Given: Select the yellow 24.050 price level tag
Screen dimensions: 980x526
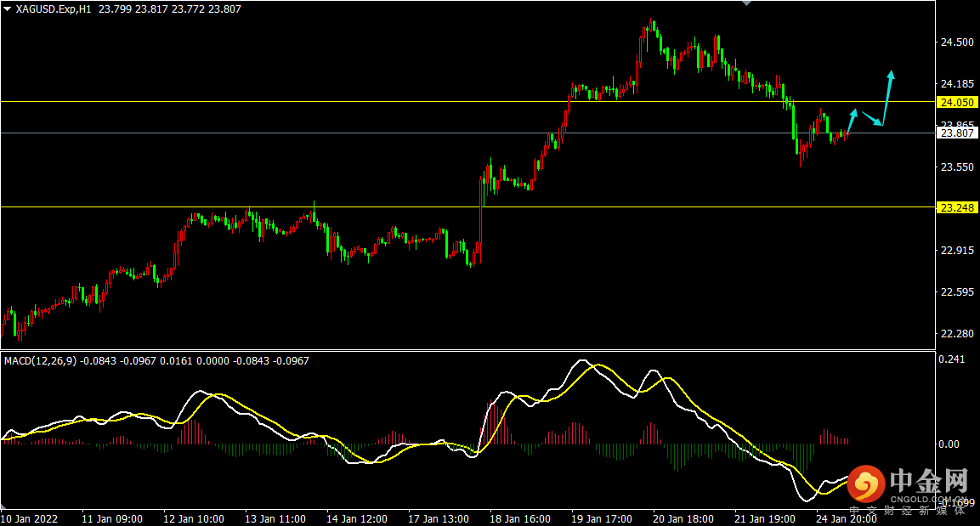Looking at the screenshot, I should pyautogui.click(x=957, y=102).
